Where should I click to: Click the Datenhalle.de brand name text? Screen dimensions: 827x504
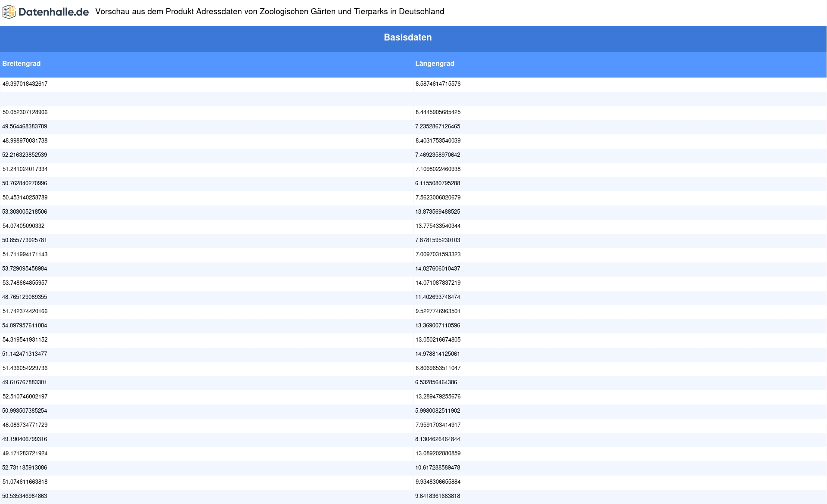point(53,12)
